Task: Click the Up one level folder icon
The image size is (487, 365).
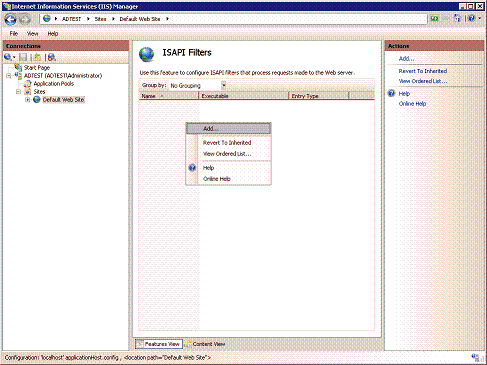Action: point(37,57)
